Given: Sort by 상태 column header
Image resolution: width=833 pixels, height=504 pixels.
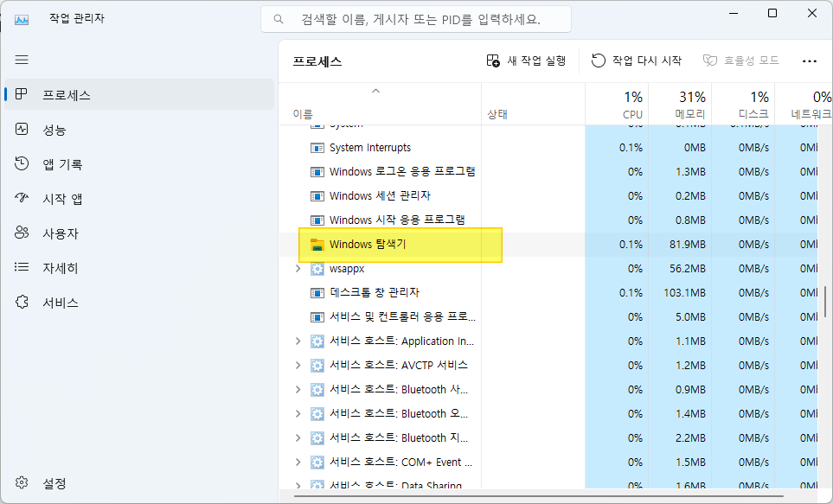Looking at the screenshot, I should tap(534, 104).
